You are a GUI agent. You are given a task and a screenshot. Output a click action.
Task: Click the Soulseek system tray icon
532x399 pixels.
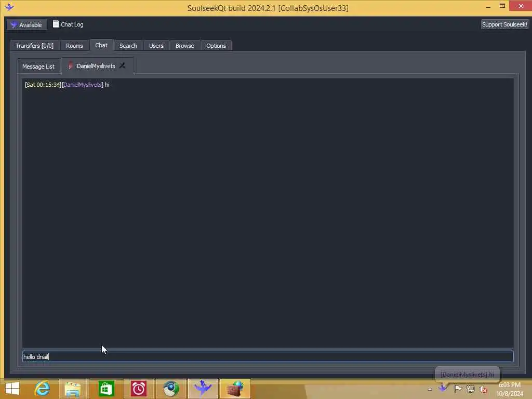pos(443,388)
